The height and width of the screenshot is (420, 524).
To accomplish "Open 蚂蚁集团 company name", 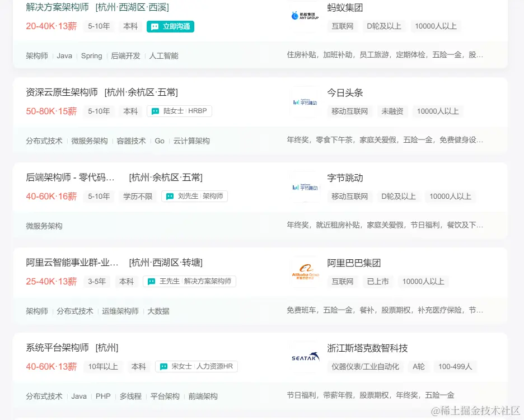I will (345, 8).
